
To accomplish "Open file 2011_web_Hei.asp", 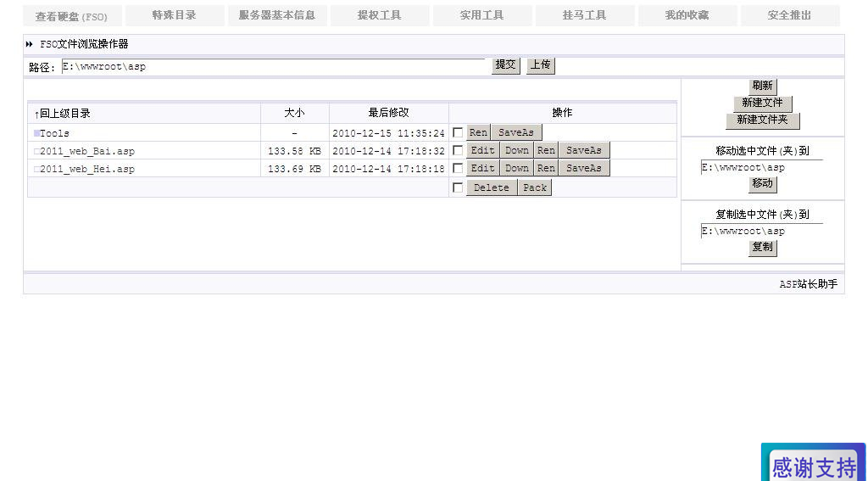I will [x=87, y=169].
